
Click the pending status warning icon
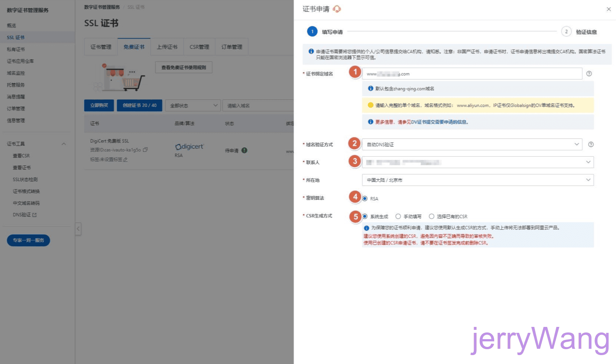click(244, 150)
